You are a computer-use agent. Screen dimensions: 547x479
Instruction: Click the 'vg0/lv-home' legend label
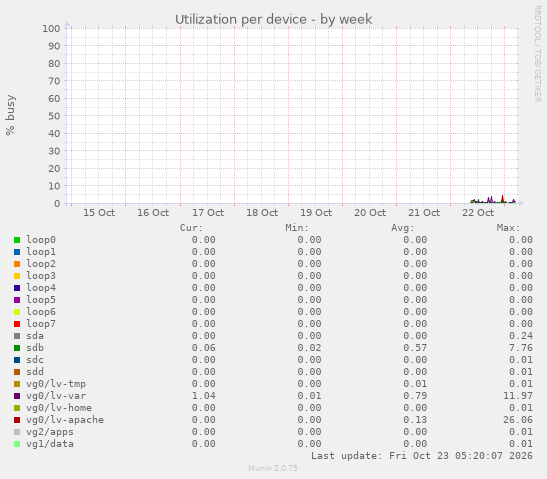(x=59, y=408)
